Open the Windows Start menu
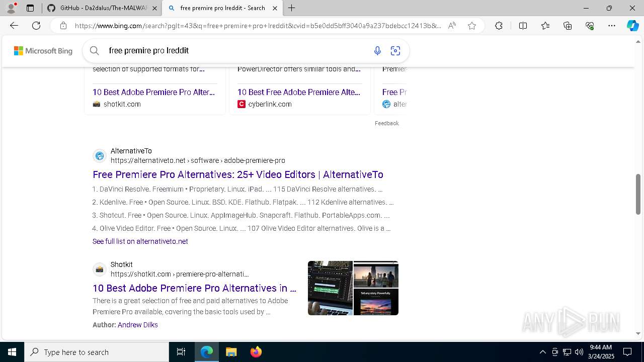Screen dimensions: 644x362 click(12, 352)
